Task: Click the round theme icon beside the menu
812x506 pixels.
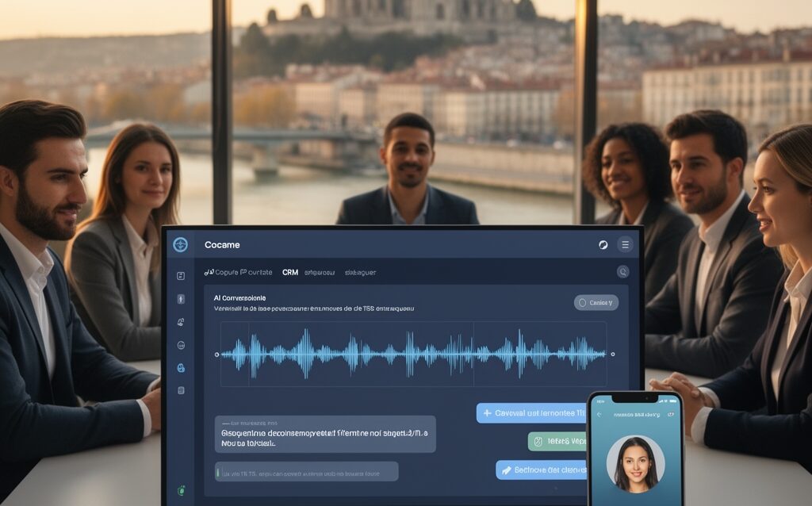Action: click(x=603, y=245)
